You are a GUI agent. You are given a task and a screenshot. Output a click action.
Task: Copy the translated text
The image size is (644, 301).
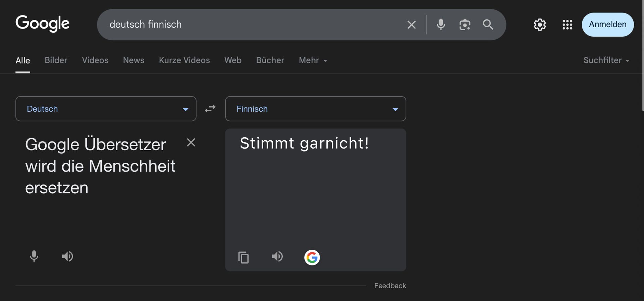(243, 257)
